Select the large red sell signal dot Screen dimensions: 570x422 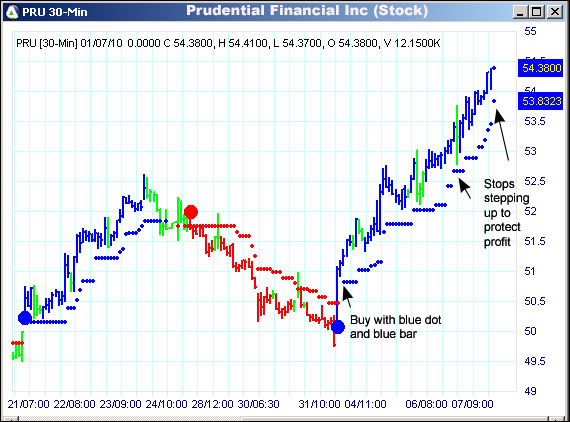(x=191, y=212)
